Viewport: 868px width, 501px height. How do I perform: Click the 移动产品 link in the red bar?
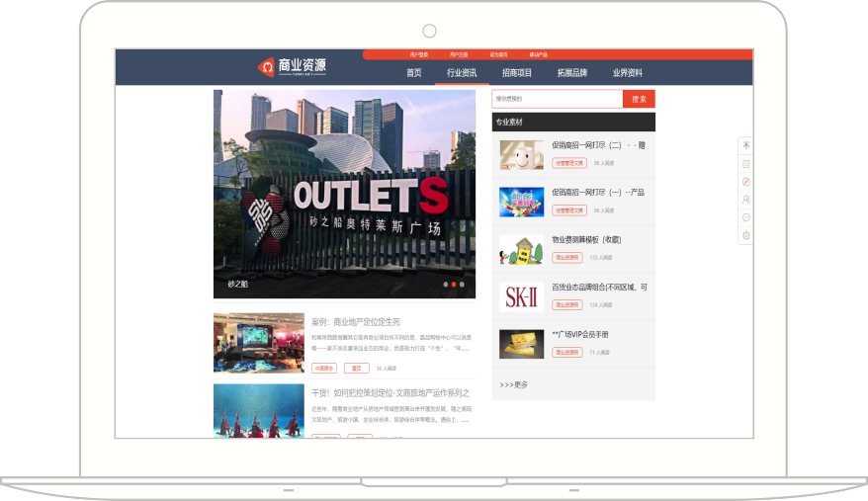(x=539, y=54)
